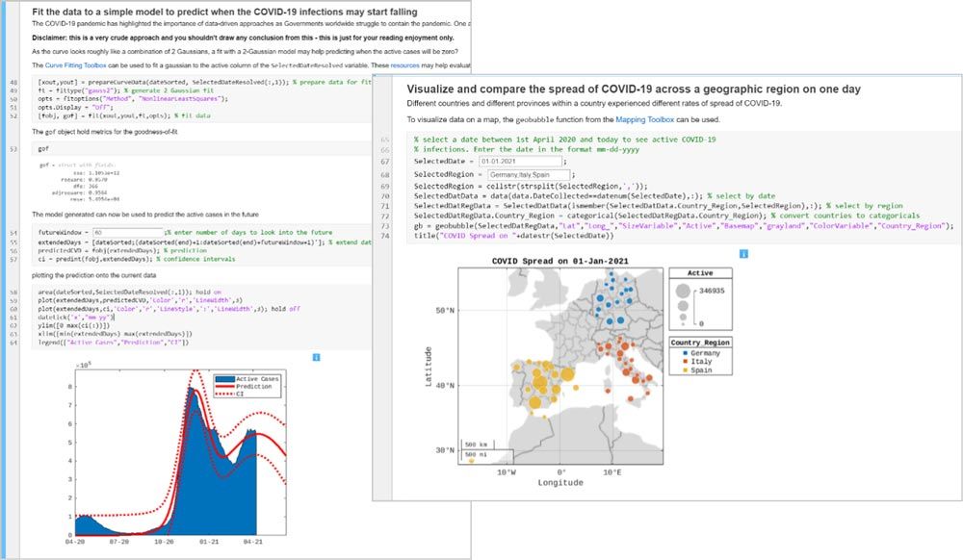Click the info icon above the COVID Spread map
The image size is (963, 560).
(x=742, y=251)
